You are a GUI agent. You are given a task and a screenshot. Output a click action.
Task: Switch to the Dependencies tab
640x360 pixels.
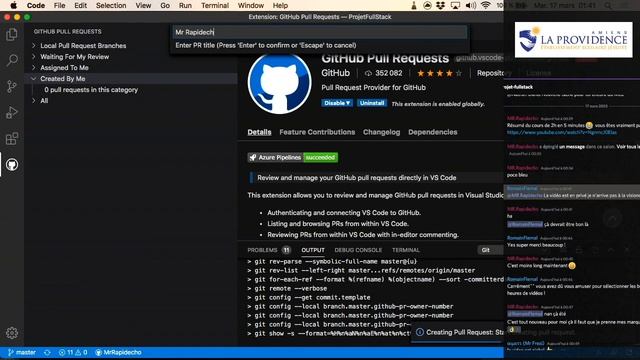[433, 132]
